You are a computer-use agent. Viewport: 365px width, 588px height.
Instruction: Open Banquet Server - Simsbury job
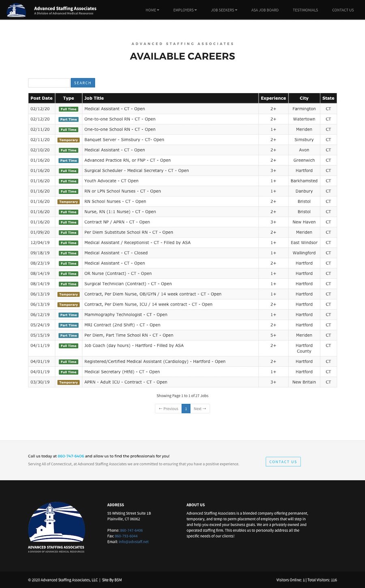[x=124, y=140]
